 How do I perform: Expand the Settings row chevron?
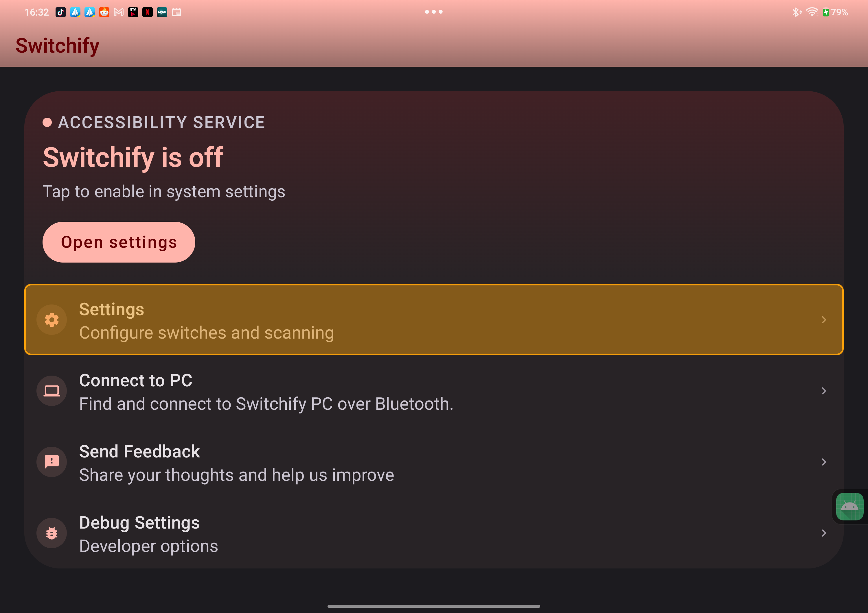pyautogui.click(x=824, y=320)
